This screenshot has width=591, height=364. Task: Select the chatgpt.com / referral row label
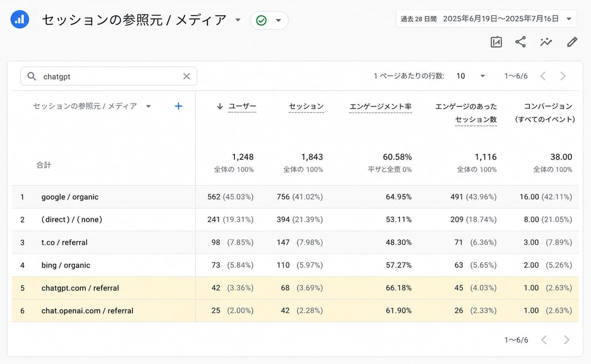[x=80, y=288]
